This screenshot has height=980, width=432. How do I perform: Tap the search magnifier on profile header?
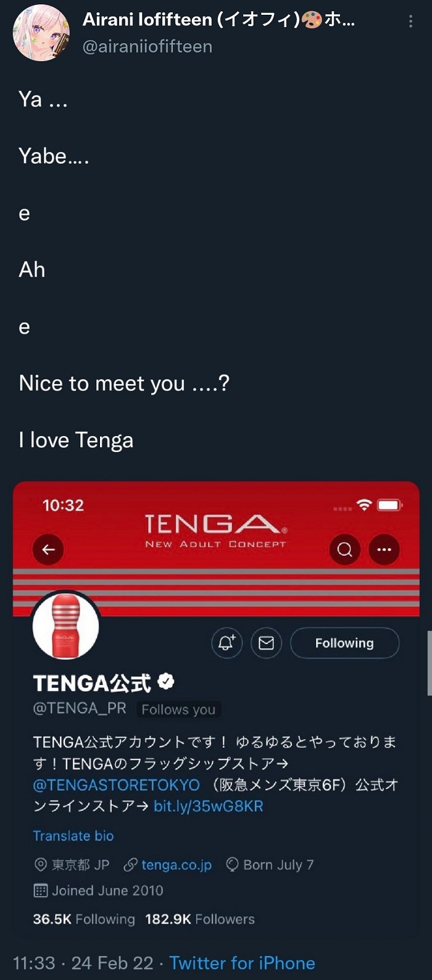[x=345, y=549]
